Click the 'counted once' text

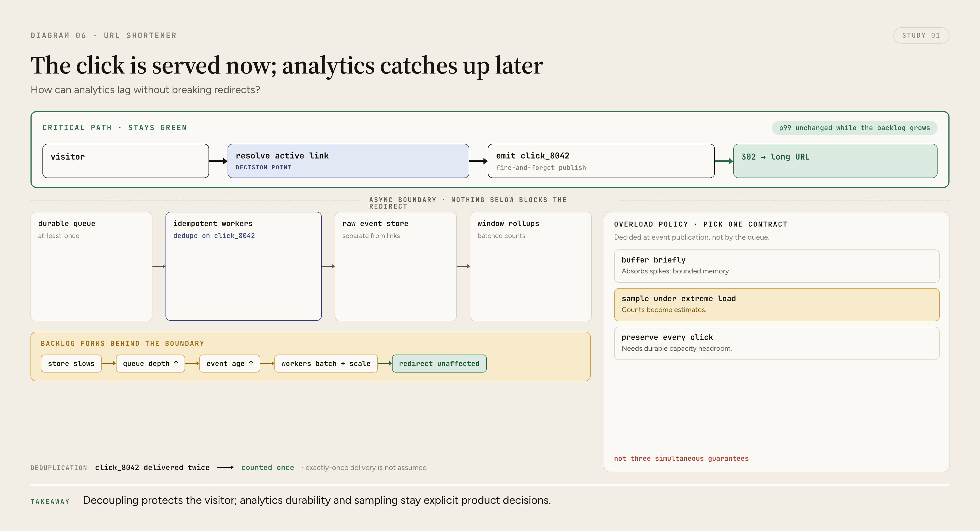267,468
